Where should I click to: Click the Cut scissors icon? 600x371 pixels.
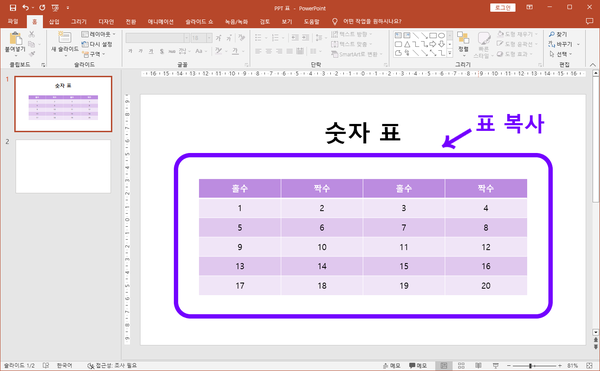point(32,34)
